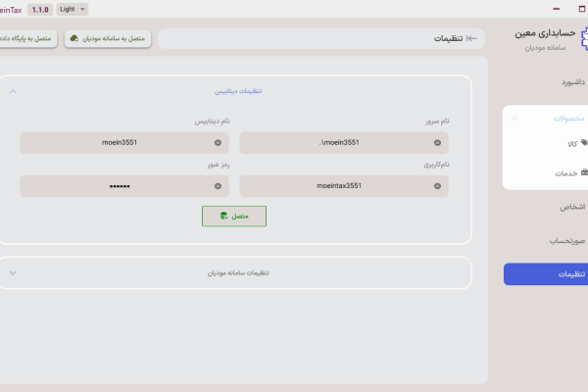Open خدمات under products menu

[565, 172]
